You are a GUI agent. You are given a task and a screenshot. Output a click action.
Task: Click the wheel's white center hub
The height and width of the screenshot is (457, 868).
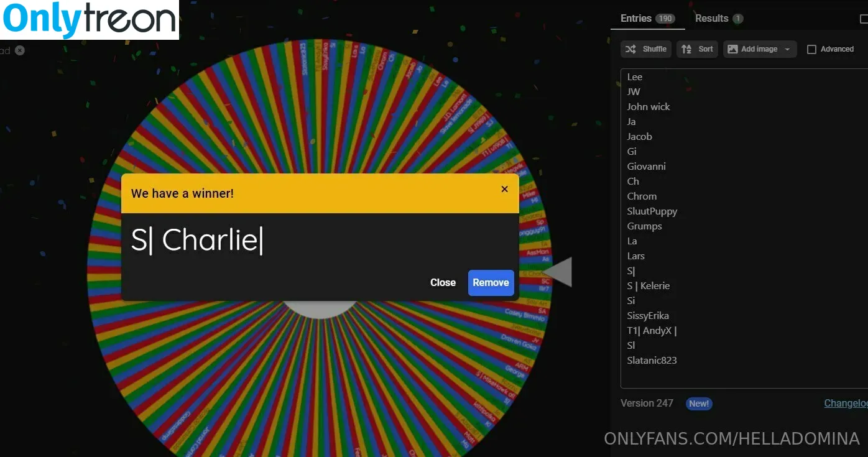tap(320, 309)
